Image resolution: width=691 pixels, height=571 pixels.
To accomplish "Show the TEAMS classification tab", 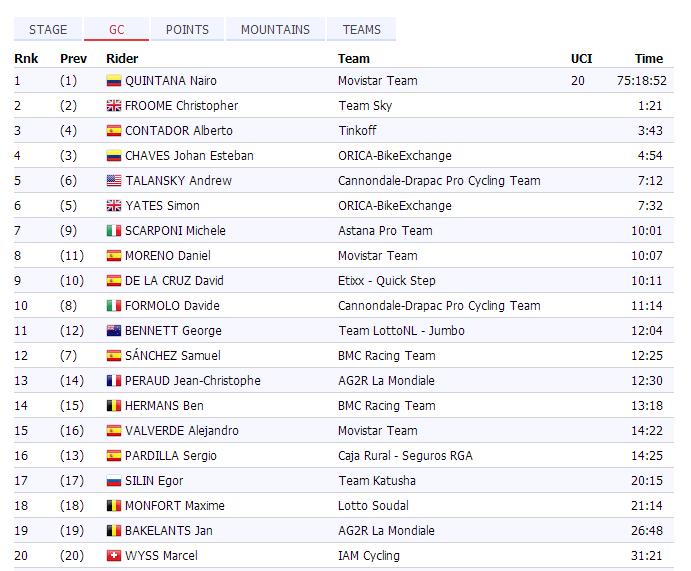I will tap(361, 29).
